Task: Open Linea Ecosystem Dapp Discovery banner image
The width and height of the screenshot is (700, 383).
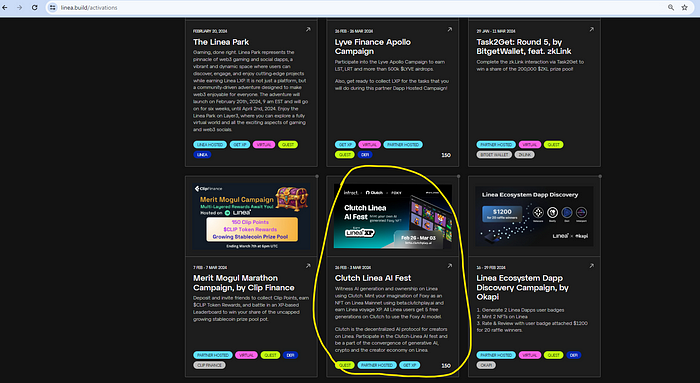Action: pyautogui.click(x=534, y=216)
